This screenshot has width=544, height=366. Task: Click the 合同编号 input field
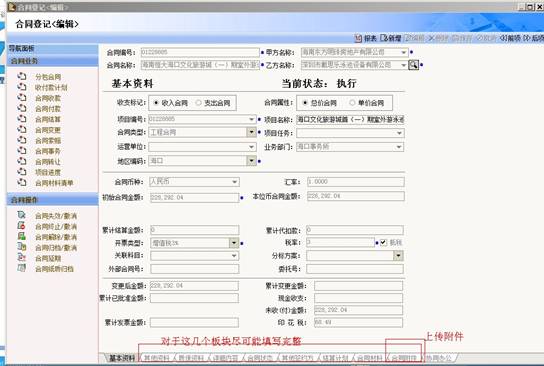tap(200, 52)
